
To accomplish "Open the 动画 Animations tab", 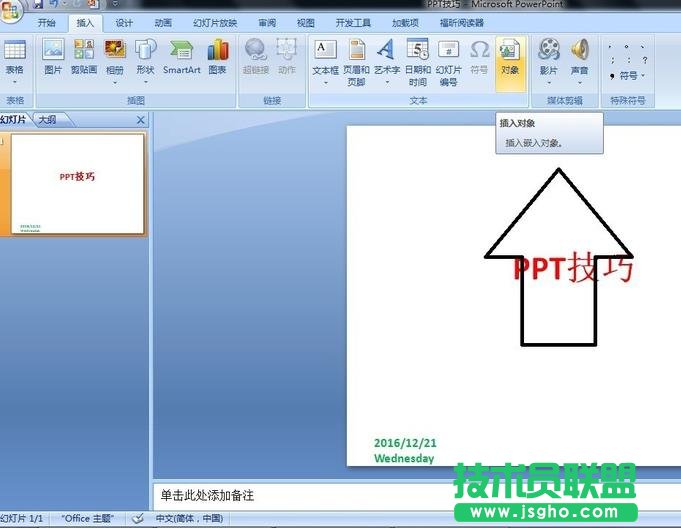I will point(163,23).
